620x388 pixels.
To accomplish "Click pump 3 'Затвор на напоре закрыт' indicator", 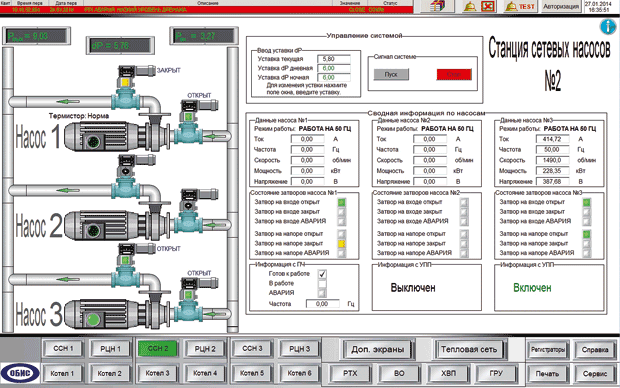I will (x=587, y=244).
